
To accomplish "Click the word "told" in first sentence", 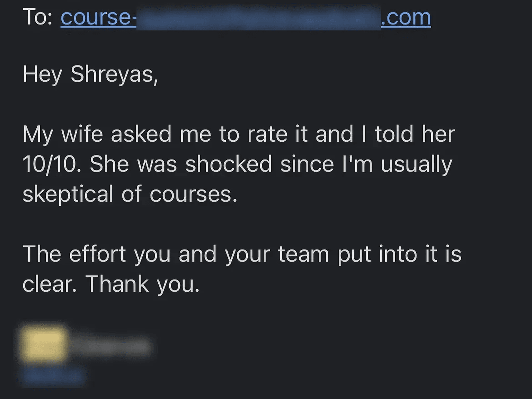I will [394, 134].
